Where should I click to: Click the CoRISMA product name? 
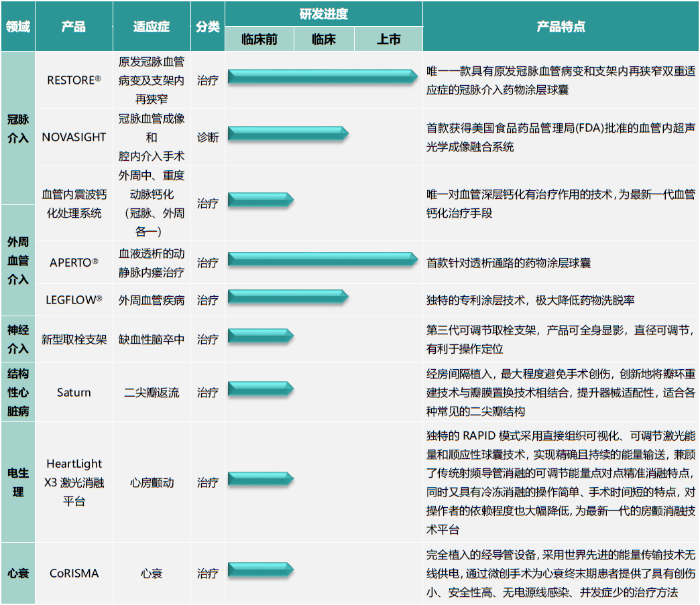click(74, 574)
